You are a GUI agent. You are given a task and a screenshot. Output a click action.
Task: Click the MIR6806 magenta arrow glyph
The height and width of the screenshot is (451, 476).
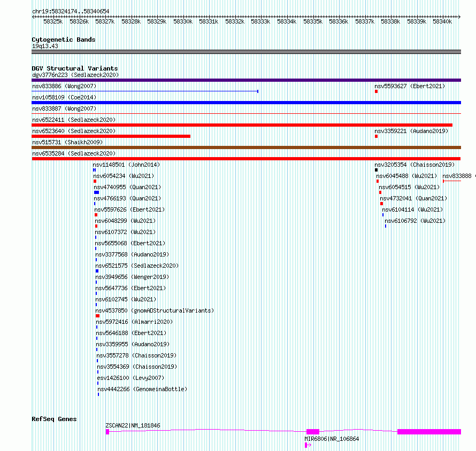point(308,445)
